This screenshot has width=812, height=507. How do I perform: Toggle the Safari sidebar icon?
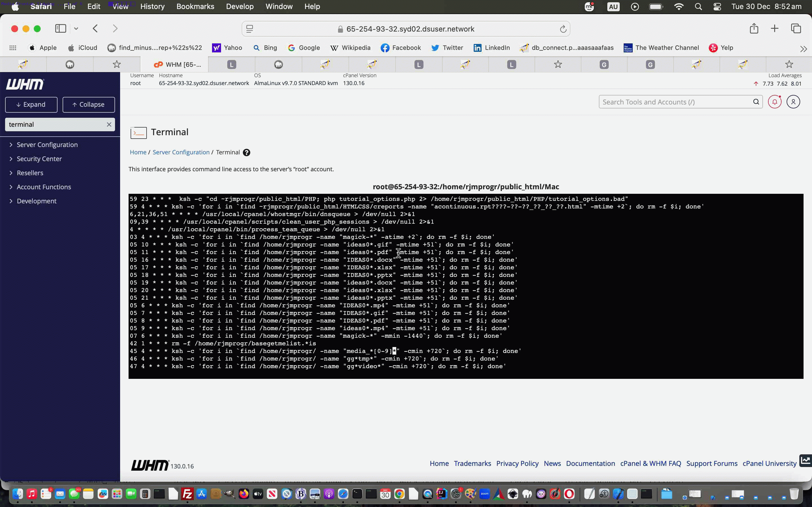(60, 28)
